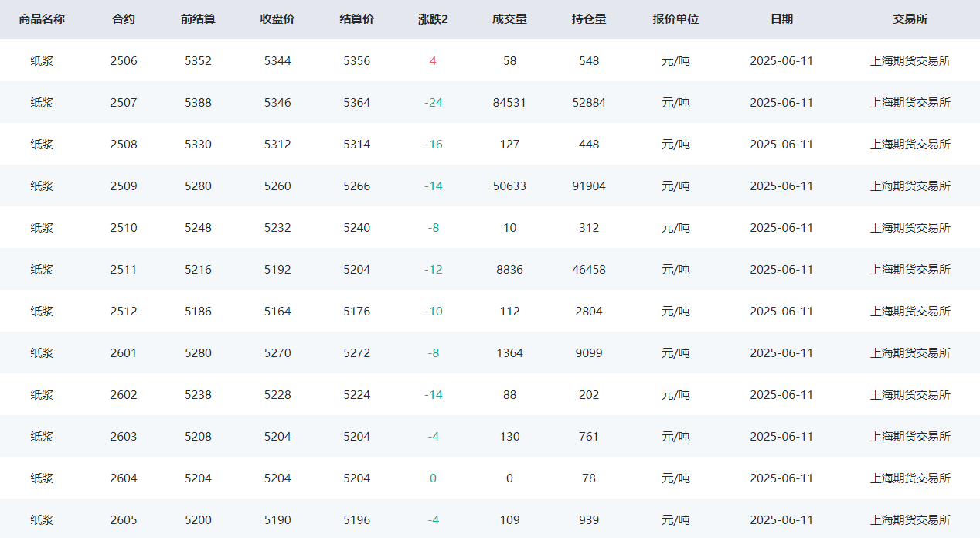Select contract 2512 cell
The height and width of the screenshot is (538, 980).
pyautogui.click(x=124, y=312)
